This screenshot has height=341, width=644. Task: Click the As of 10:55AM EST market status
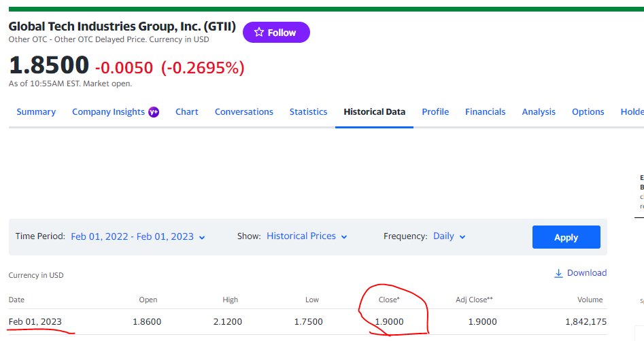(x=70, y=84)
